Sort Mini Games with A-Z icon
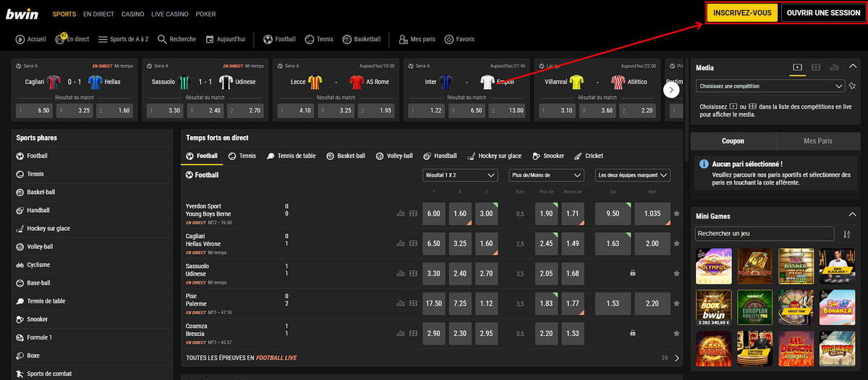This screenshot has width=868, height=380. pos(847,234)
